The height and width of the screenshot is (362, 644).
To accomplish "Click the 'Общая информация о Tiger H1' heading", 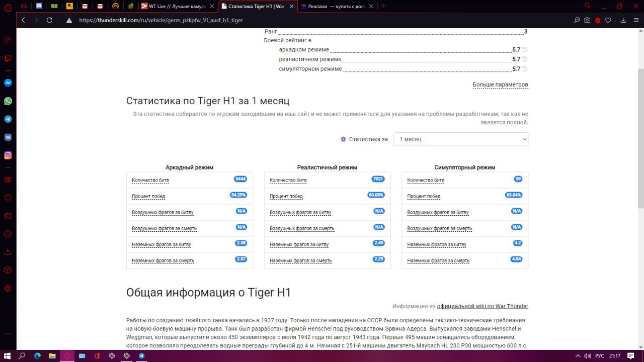I will [208, 293].
